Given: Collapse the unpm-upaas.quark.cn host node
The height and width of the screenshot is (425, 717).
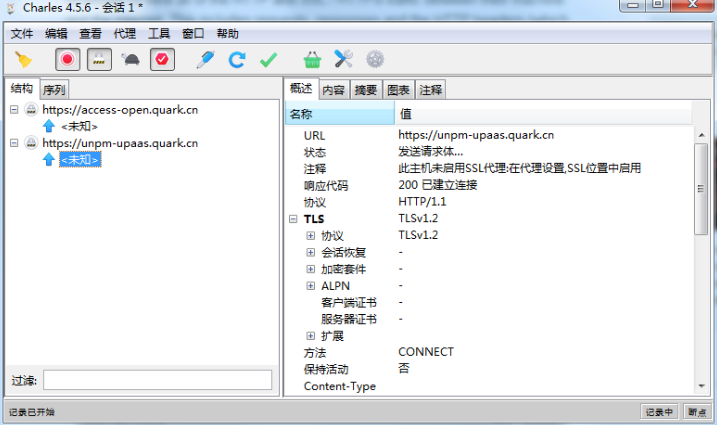Looking at the screenshot, I should coord(14,143).
